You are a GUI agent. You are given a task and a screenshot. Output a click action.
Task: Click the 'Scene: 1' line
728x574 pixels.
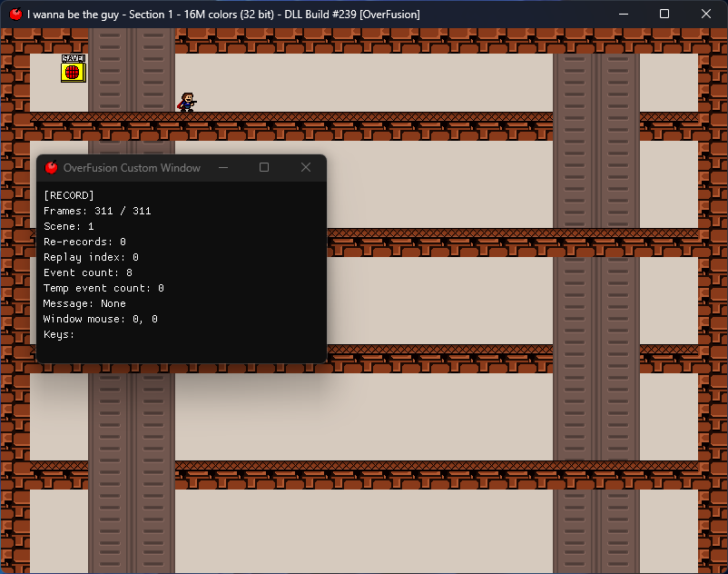[x=69, y=226]
